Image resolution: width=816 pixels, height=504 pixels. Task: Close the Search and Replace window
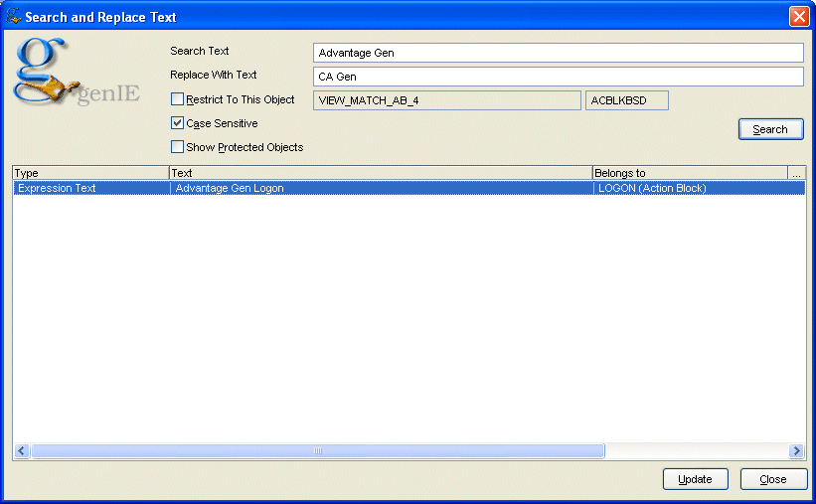[x=798, y=17]
